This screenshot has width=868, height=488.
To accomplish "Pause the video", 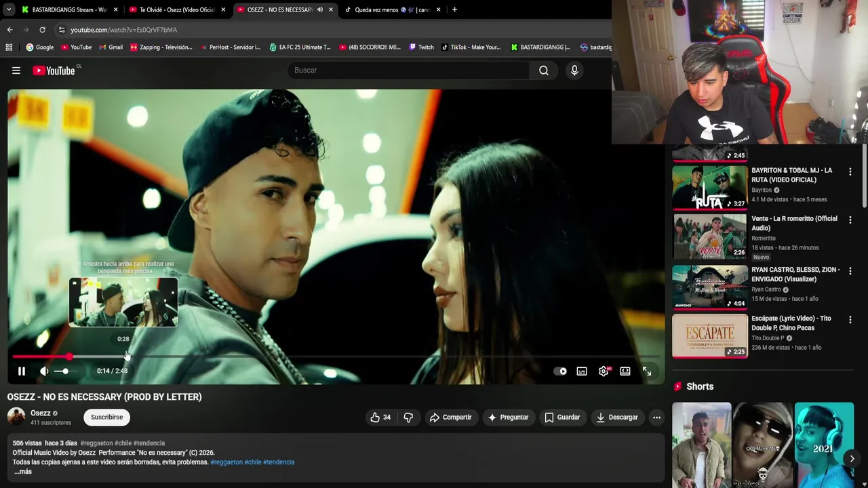I will 21,371.
